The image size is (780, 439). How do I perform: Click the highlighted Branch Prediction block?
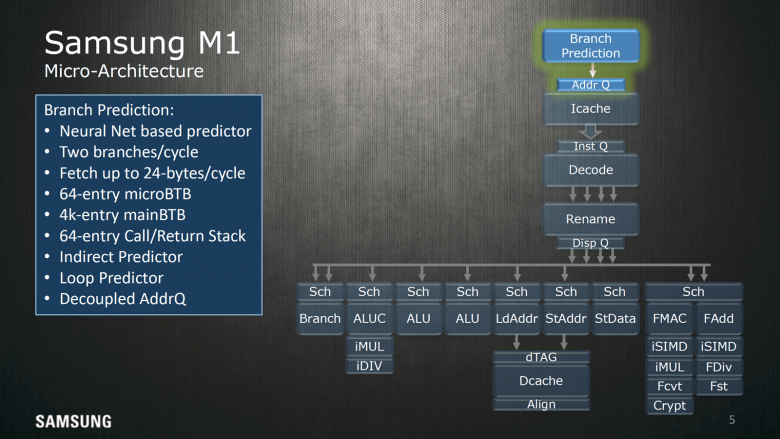(590, 46)
